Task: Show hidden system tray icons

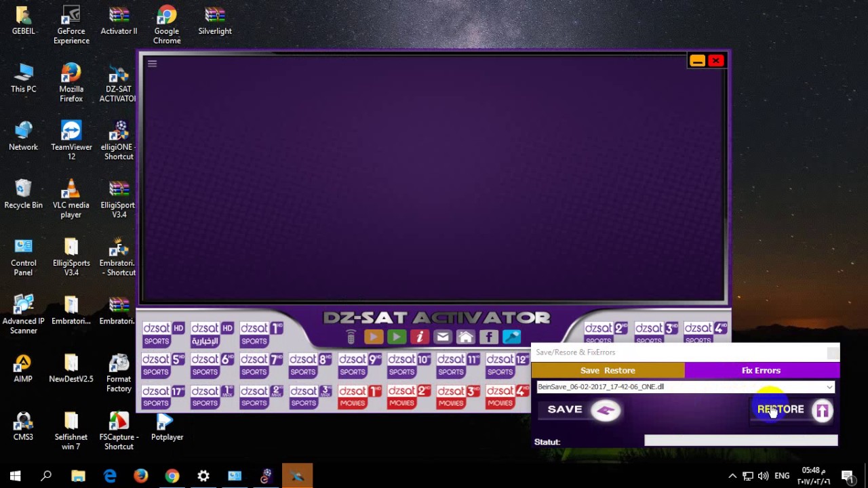Action: point(732,476)
